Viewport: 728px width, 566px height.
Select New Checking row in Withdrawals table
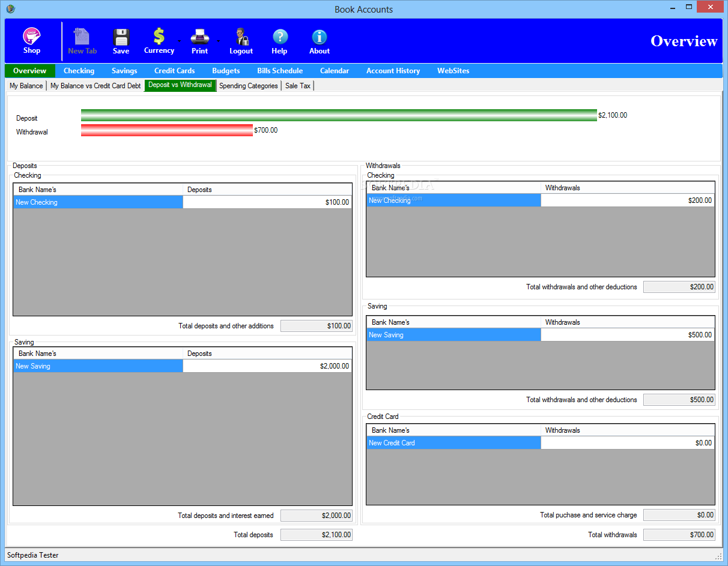(454, 200)
